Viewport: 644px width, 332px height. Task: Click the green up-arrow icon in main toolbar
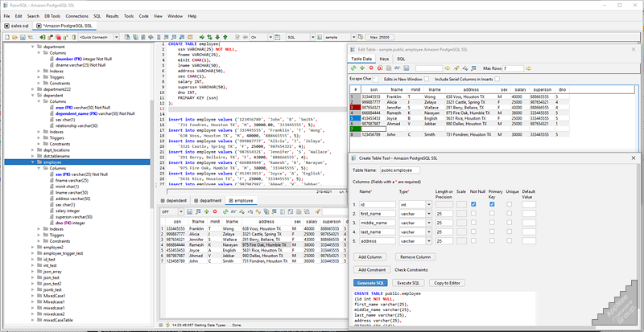pyautogui.click(x=225, y=37)
